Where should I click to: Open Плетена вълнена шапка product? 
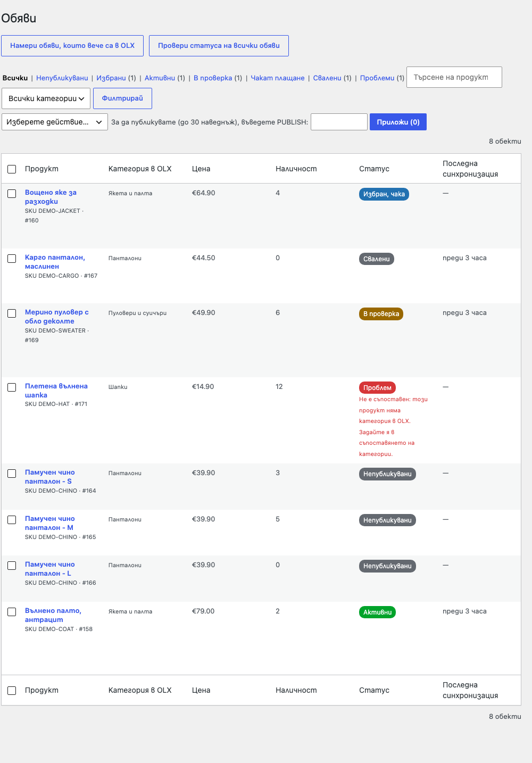click(56, 391)
